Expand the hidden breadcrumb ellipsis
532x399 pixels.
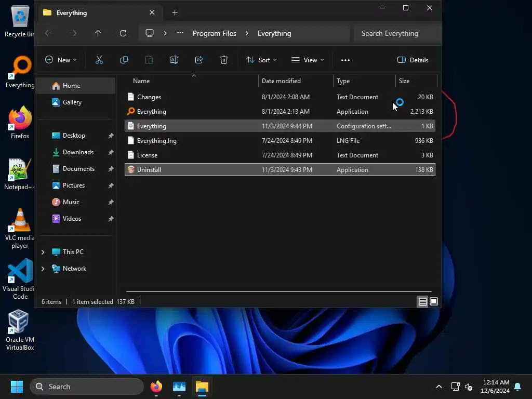click(180, 33)
